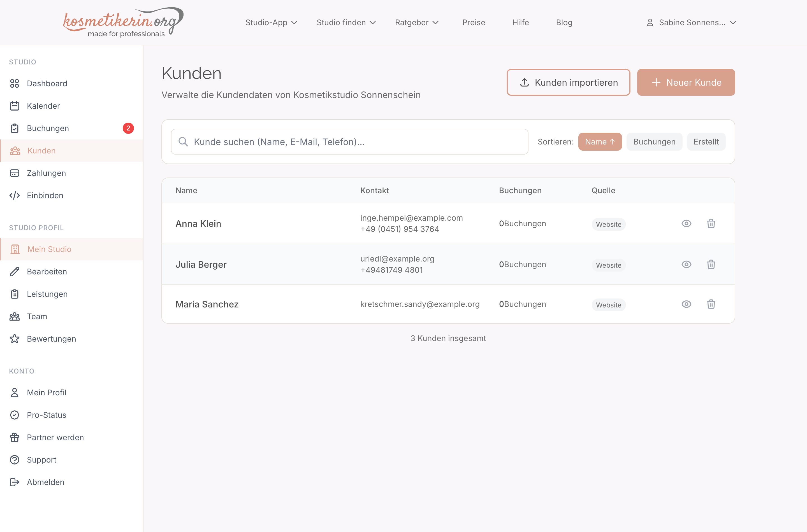Click the Kalender calendar icon
The height and width of the screenshot is (532, 807).
coord(15,106)
